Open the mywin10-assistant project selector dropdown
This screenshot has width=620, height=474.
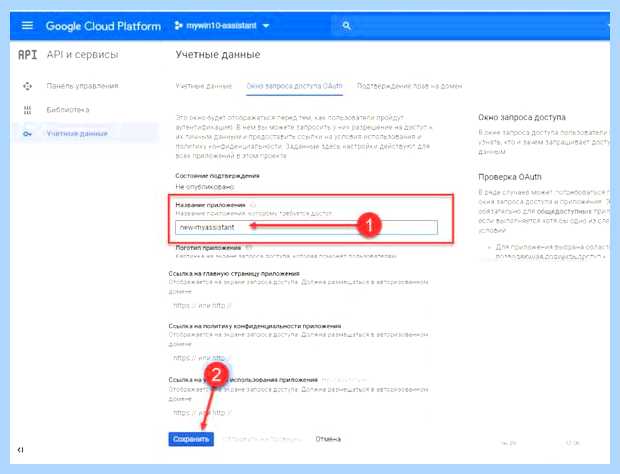[x=222, y=26]
